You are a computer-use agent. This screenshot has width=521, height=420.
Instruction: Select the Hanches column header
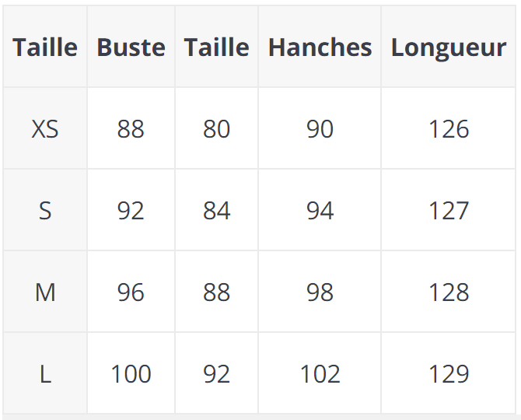(320, 47)
